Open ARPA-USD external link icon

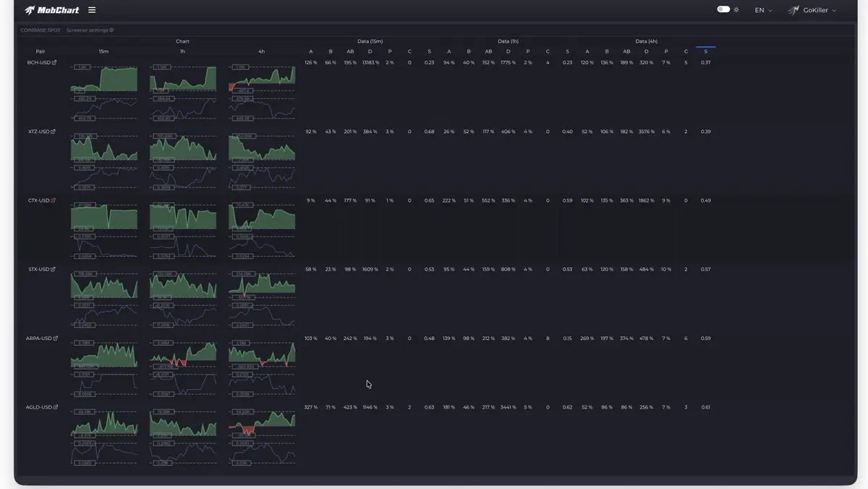tap(55, 339)
